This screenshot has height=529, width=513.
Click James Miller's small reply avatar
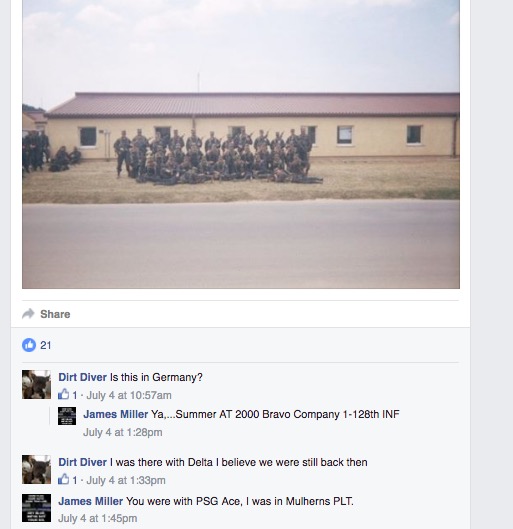pos(67,416)
